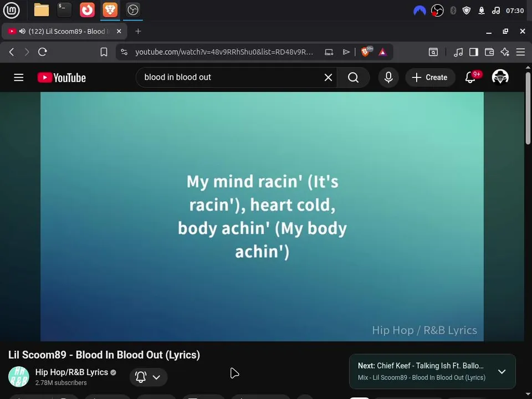Open site settings icon in address bar

[x=124, y=52]
